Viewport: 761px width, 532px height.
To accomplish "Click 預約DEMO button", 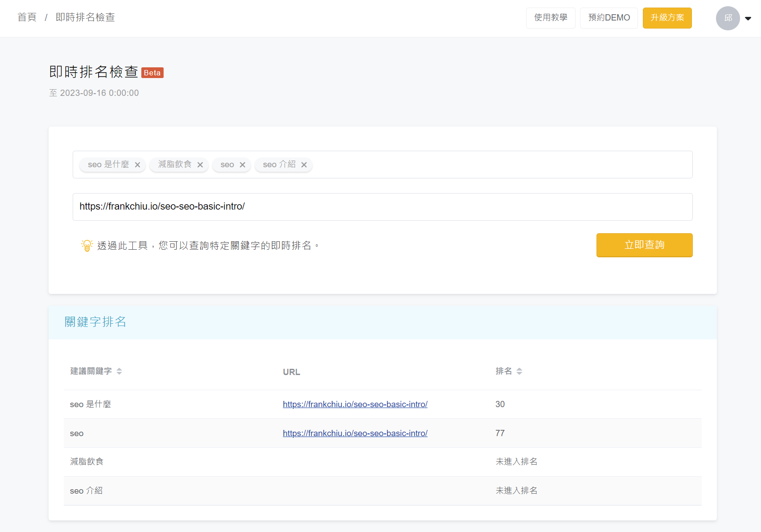I will point(609,18).
